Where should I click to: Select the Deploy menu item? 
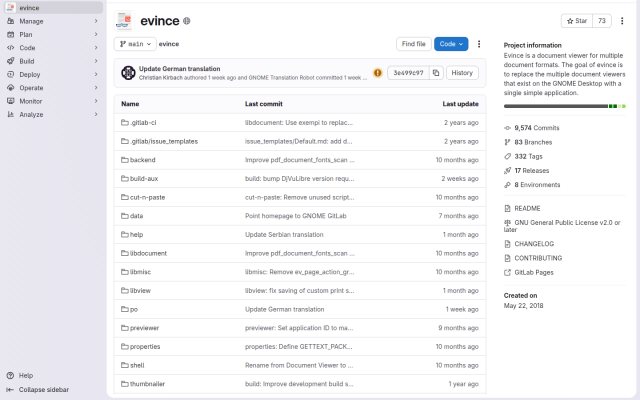pyautogui.click(x=53, y=74)
